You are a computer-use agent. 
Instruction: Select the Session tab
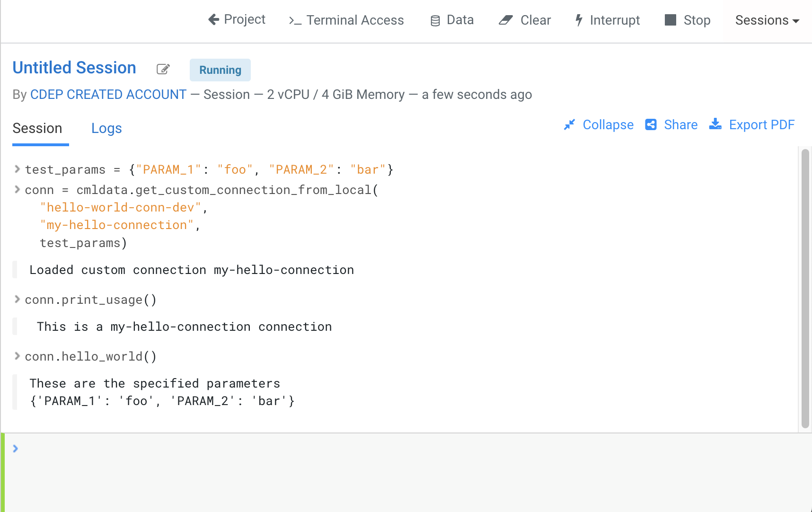pyautogui.click(x=37, y=128)
